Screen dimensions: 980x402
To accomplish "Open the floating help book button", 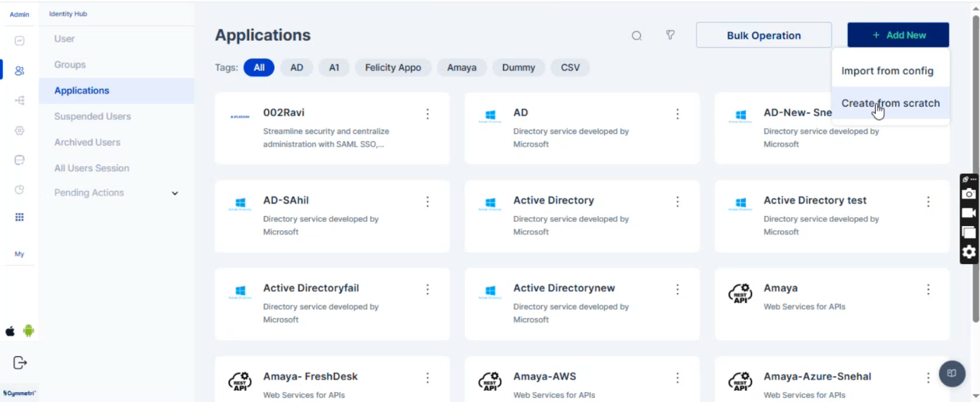I will [952, 373].
